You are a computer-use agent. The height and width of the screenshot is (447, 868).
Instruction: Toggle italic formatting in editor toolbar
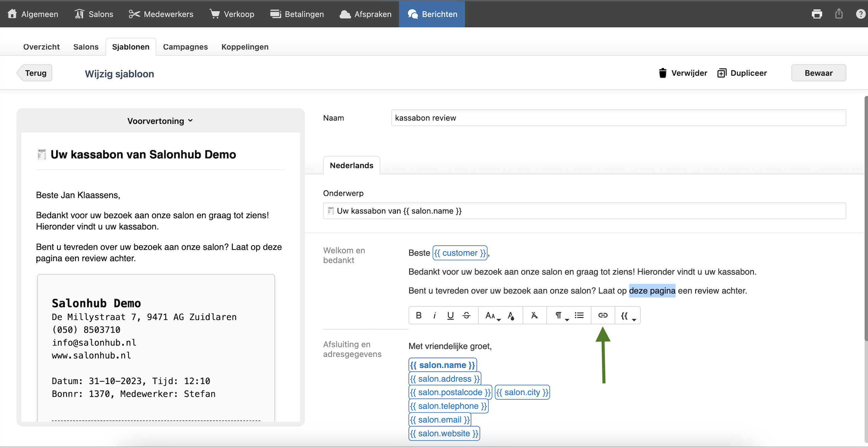pos(434,315)
